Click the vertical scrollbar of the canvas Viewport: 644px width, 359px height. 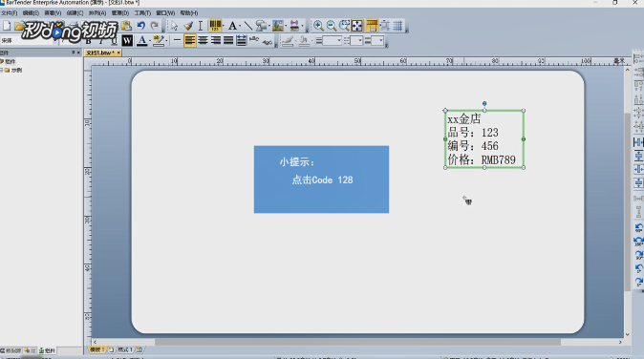pyautogui.click(x=627, y=201)
